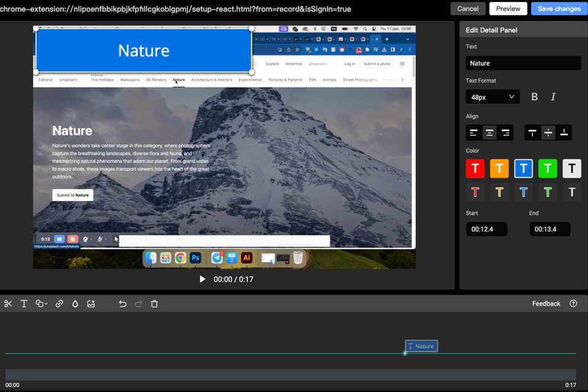
Task: Edit the End time 00:13.4 field
Action: pos(550,229)
